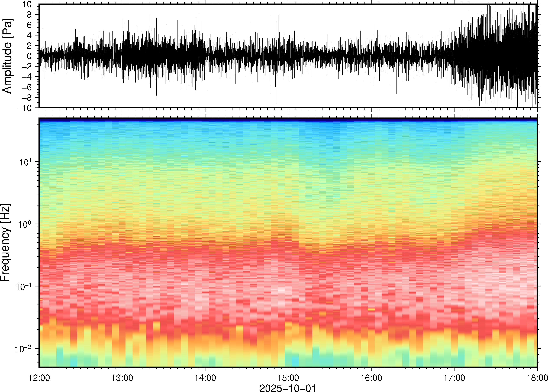
Task: Click the -8 amplitude tick label
Action: click(27, 98)
